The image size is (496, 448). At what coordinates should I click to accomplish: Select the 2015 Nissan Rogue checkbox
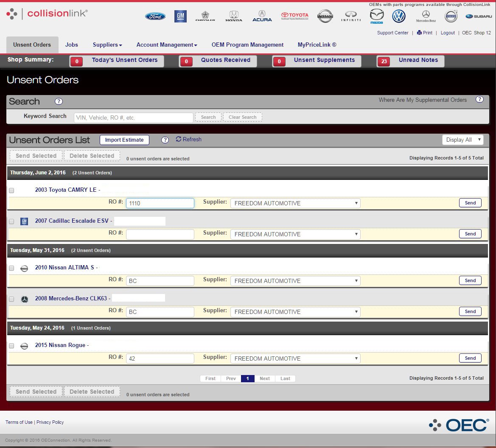(11, 346)
